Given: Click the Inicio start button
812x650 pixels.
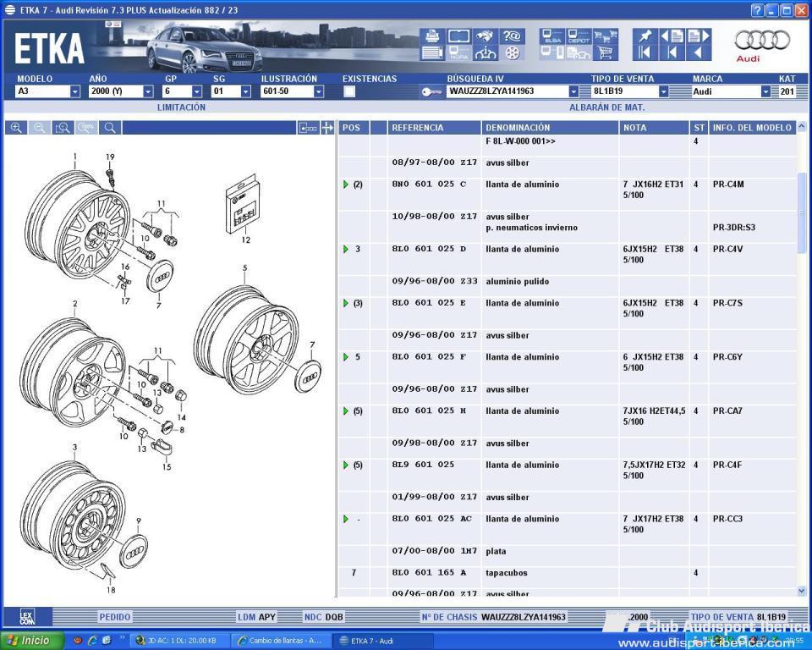Looking at the screenshot, I should 32,640.
